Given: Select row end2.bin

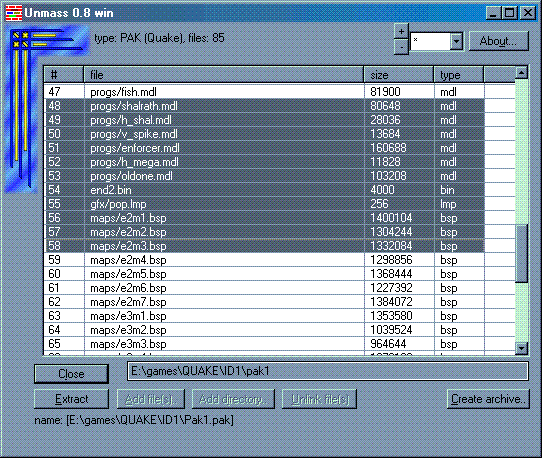Looking at the screenshot, I should point(264,190).
